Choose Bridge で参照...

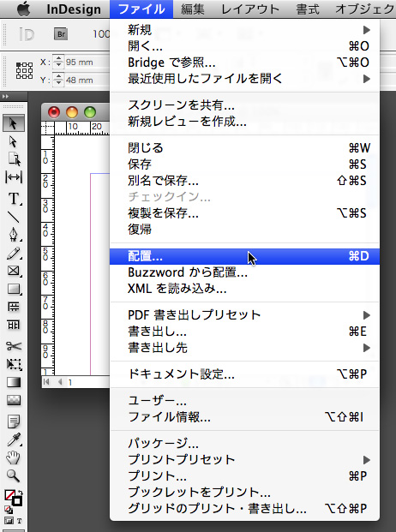pos(244,63)
